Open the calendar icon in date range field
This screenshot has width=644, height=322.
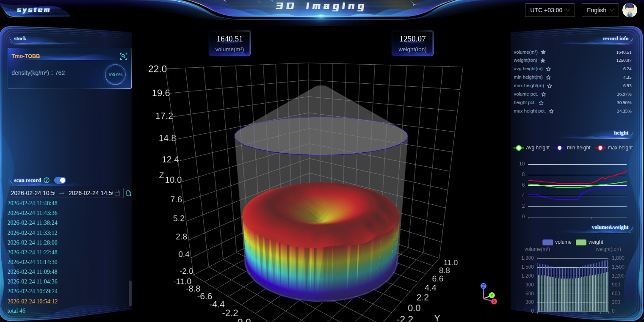pos(118,193)
